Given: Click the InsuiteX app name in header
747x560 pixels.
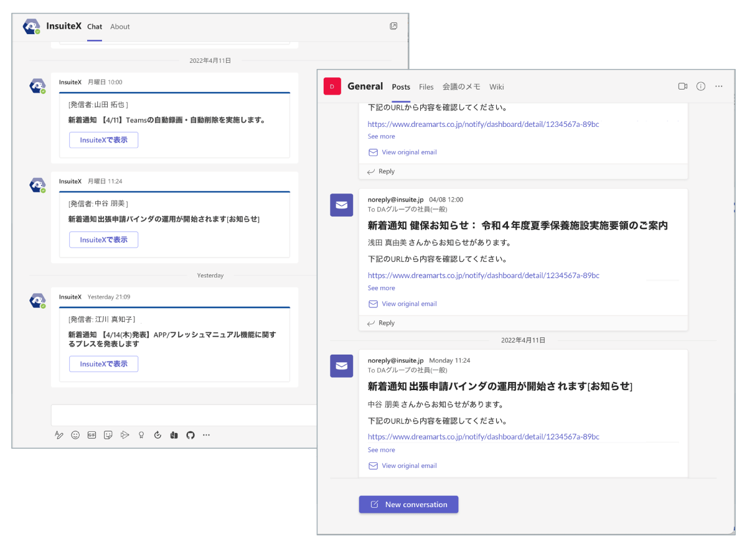Looking at the screenshot, I should click(x=64, y=26).
